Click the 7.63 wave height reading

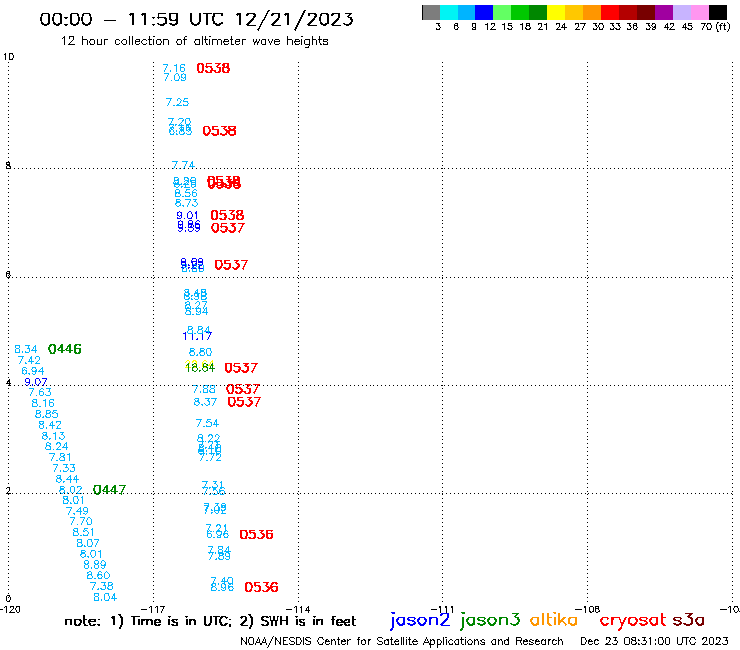[x=40, y=392]
